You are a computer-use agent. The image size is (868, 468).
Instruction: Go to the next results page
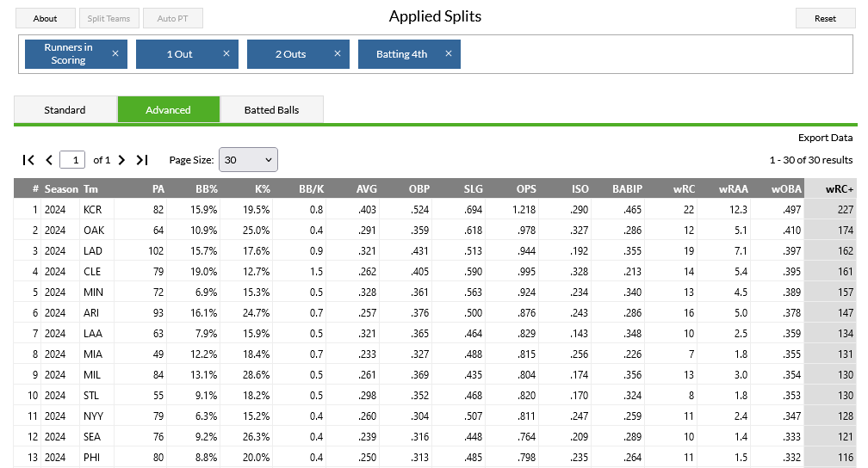[121, 160]
